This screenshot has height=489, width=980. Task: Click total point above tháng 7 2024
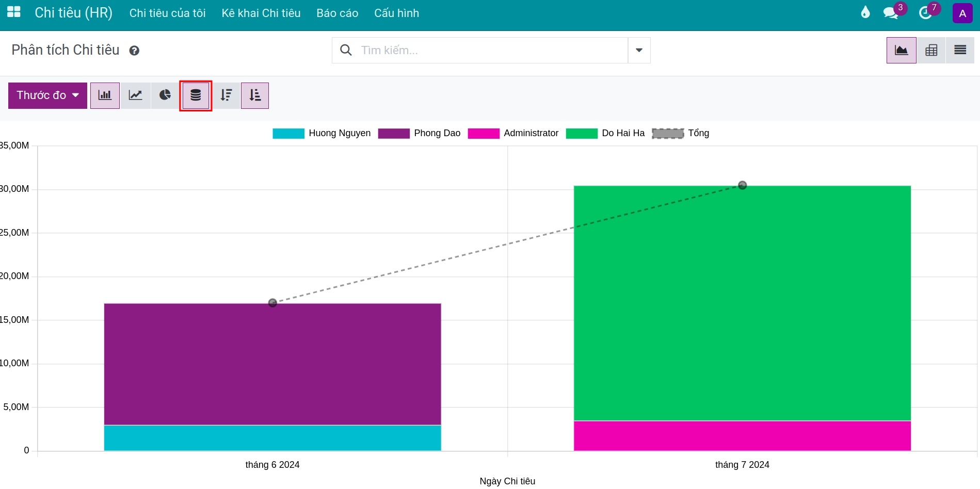(x=742, y=185)
